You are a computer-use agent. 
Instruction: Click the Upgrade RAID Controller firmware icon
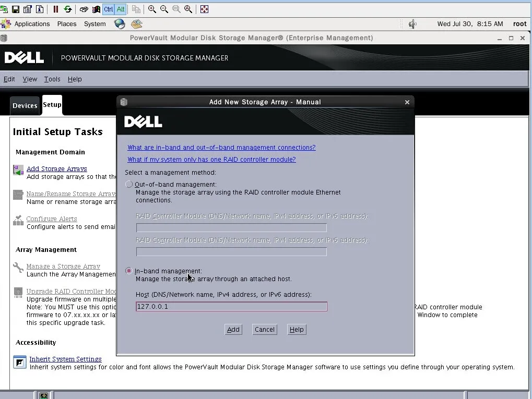click(x=18, y=293)
